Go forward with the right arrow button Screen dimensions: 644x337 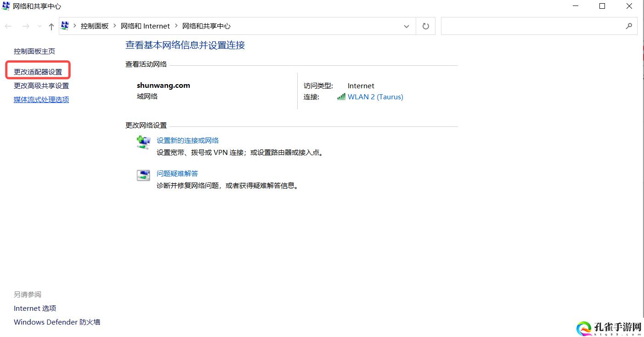(26, 26)
